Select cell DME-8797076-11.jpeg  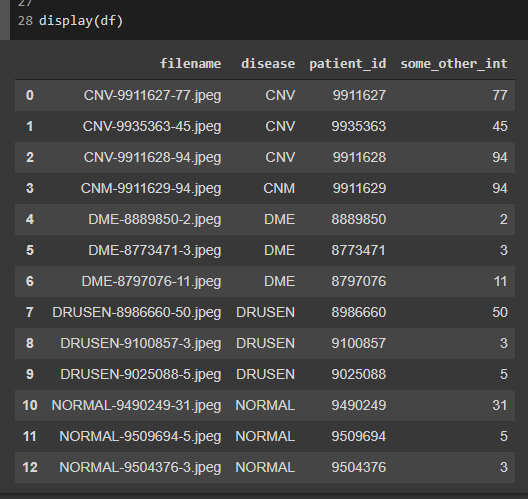pos(151,281)
